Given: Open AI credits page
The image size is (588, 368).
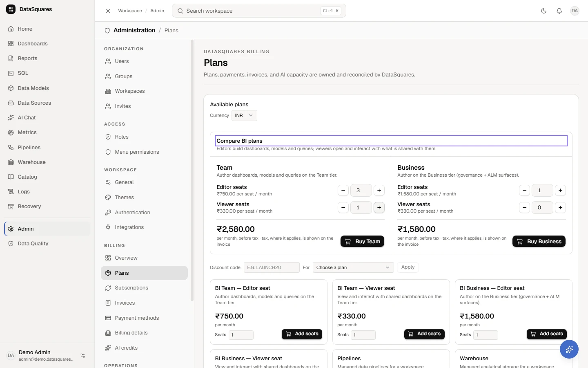Looking at the screenshot, I should 144,348.
